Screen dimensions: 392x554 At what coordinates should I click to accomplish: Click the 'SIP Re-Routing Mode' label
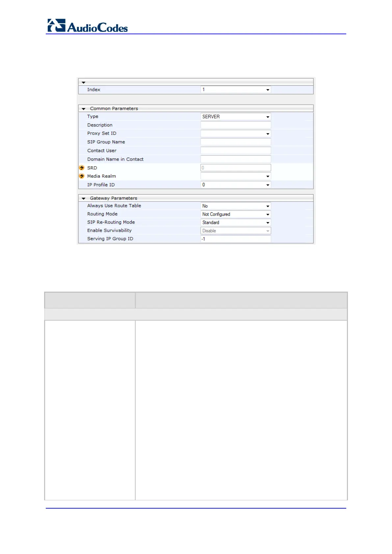[x=111, y=222]
